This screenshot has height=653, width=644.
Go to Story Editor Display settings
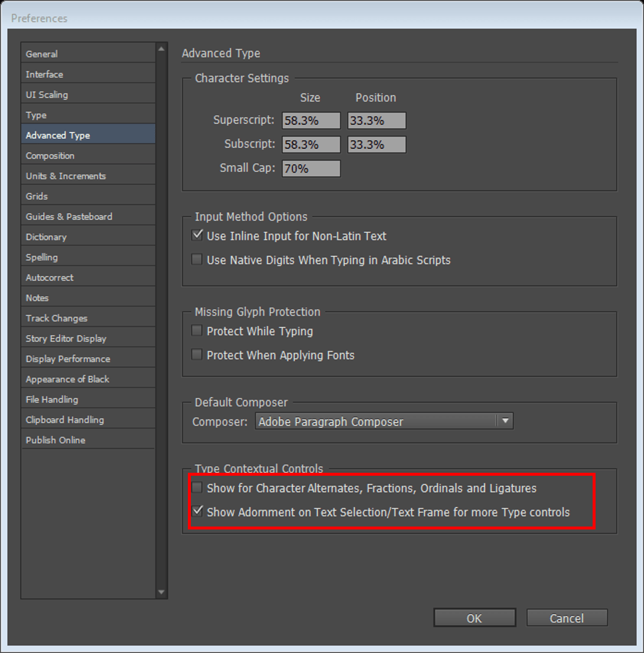[x=88, y=339]
